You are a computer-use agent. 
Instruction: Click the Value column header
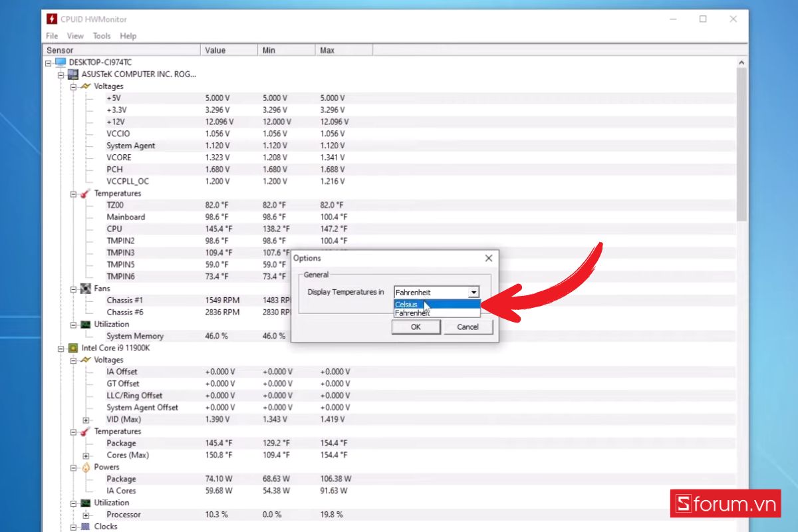229,50
